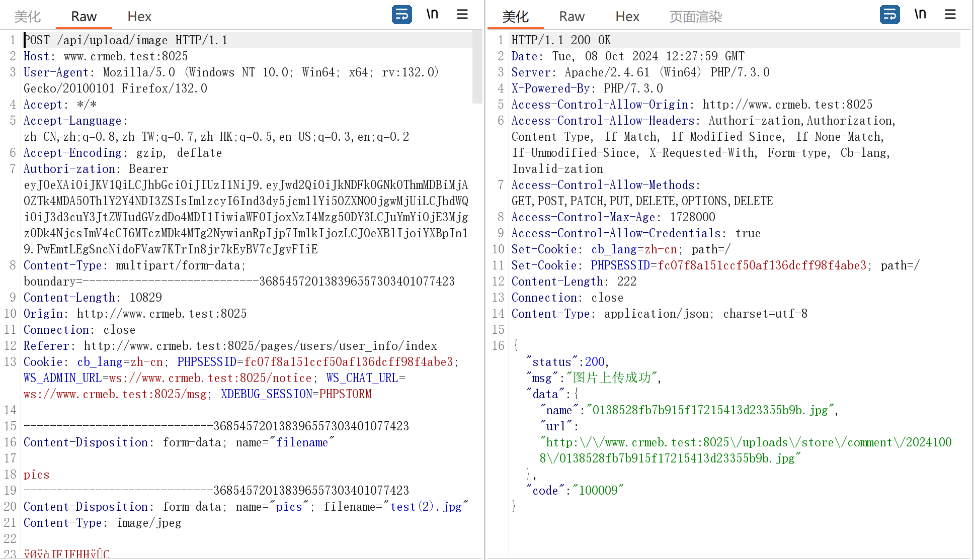
Task: Click the Date response header
Action: 628,56
